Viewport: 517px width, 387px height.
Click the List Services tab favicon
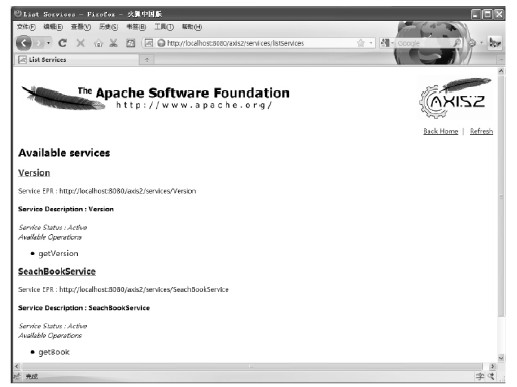[x=22, y=60]
